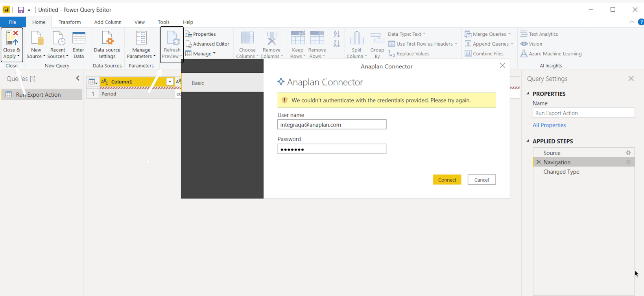Switch to the Home tab
Screen dimensions: 644x296
(39, 22)
